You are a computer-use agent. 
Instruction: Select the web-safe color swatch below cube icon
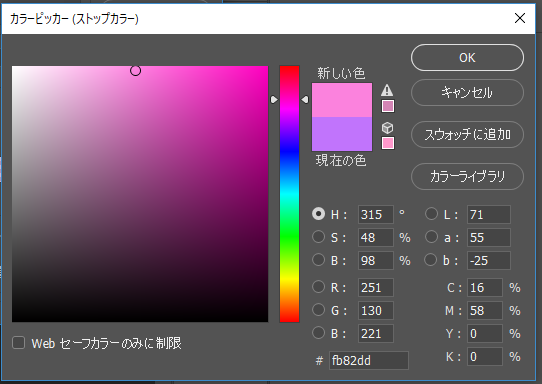pyautogui.click(x=388, y=143)
